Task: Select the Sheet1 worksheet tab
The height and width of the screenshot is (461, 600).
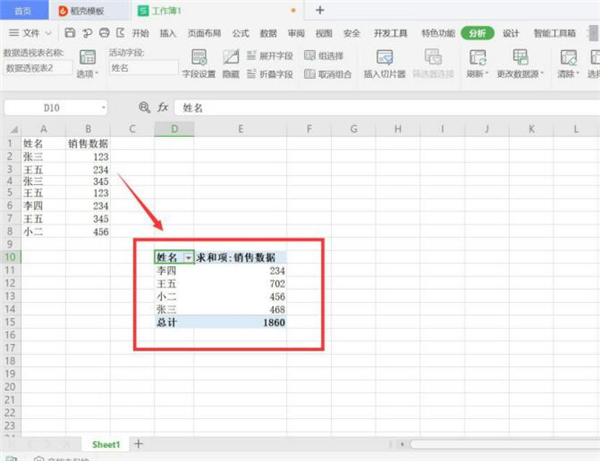Action: pos(106,443)
